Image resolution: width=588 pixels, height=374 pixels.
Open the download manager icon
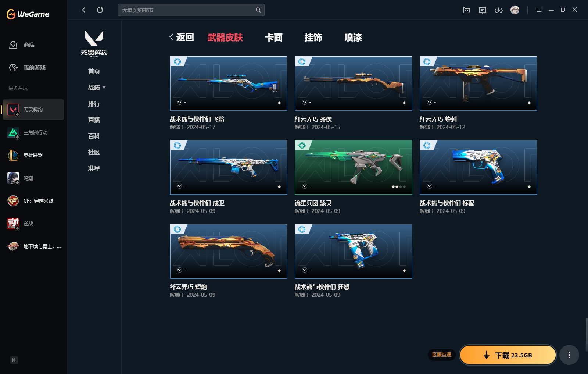pyautogui.click(x=499, y=10)
